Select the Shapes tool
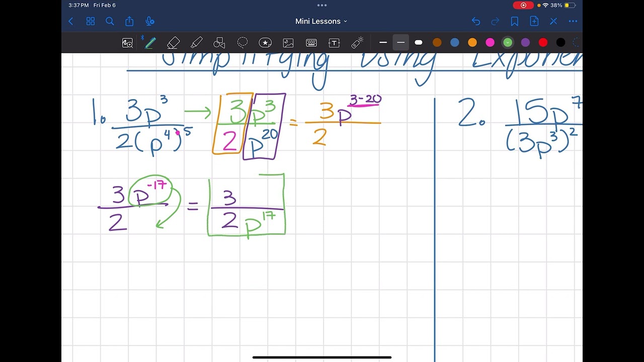Image resolution: width=644 pixels, height=362 pixels. (219, 43)
